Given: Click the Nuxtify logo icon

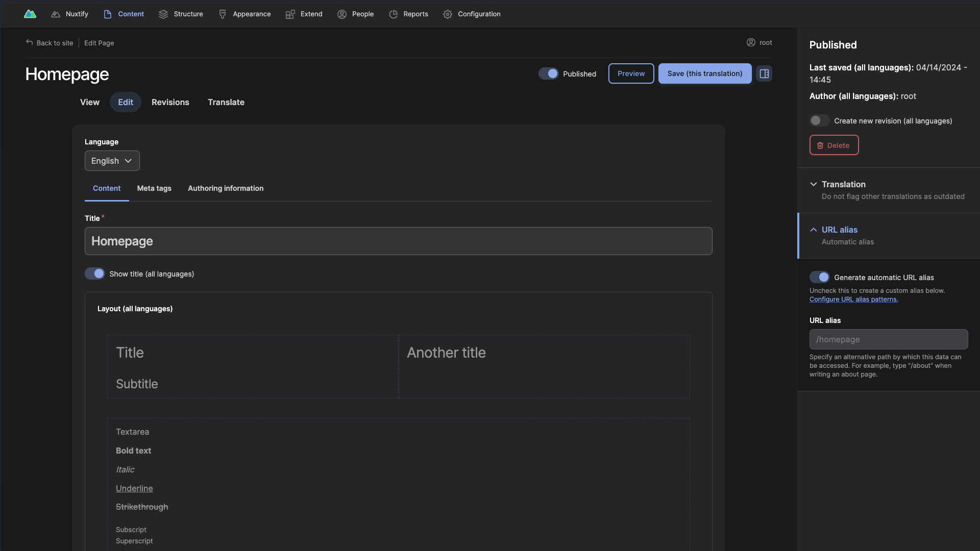Looking at the screenshot, I should pyautogui.click(x=30, y=13).
